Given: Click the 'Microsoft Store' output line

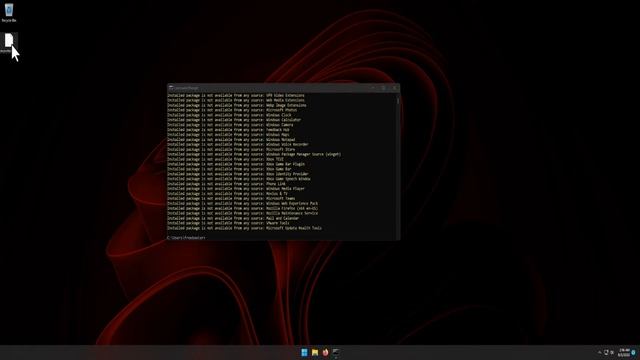Looking at the screenshot, I should pyautogui.click(x=231, y=149).
